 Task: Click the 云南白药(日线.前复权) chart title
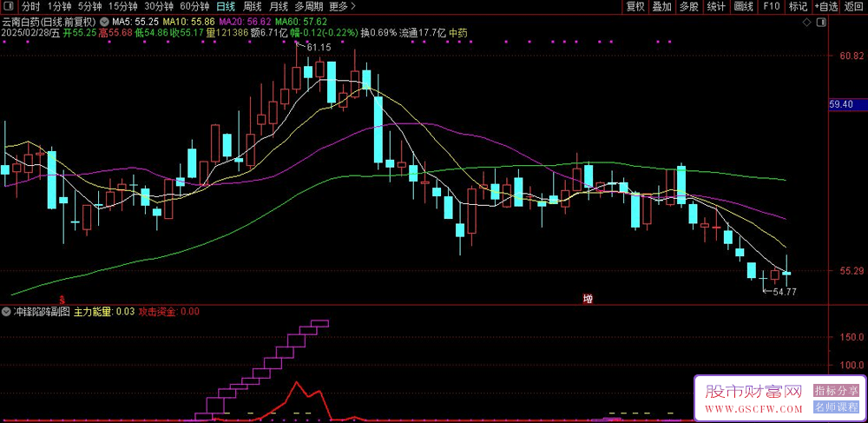[49, 22]
